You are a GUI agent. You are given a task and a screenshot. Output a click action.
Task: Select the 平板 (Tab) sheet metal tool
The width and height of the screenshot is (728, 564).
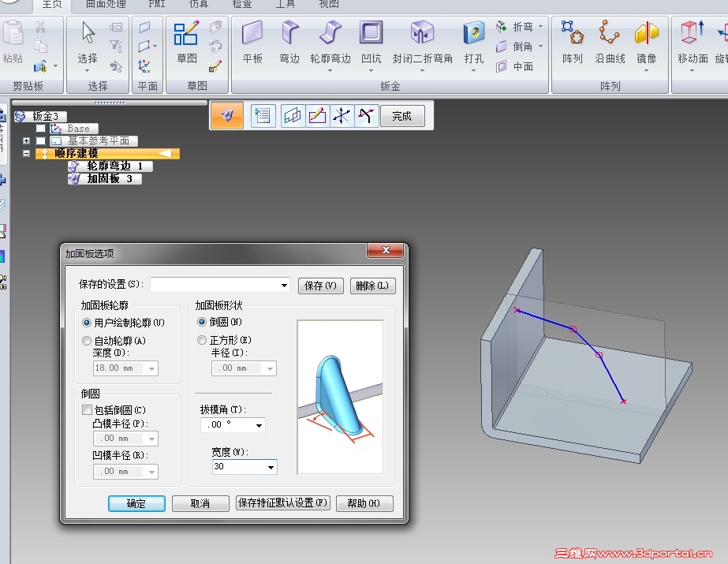252,42
